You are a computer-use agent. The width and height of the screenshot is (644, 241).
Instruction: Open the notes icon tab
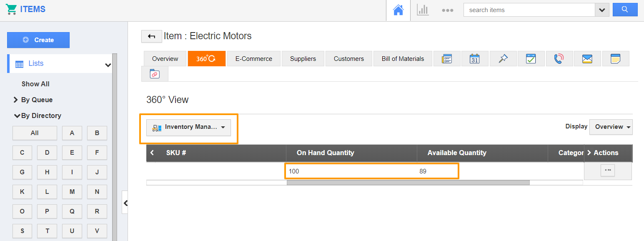point(616,58)
